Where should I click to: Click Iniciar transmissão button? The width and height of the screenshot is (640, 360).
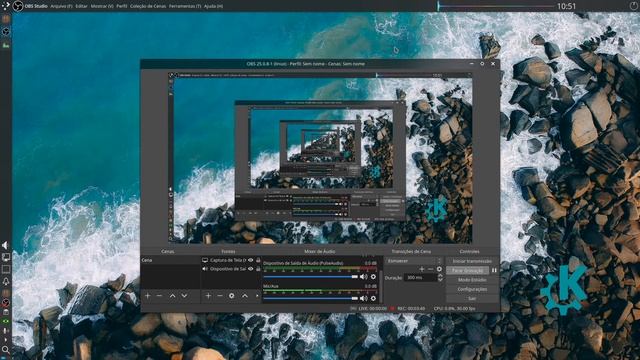point(472,261)
